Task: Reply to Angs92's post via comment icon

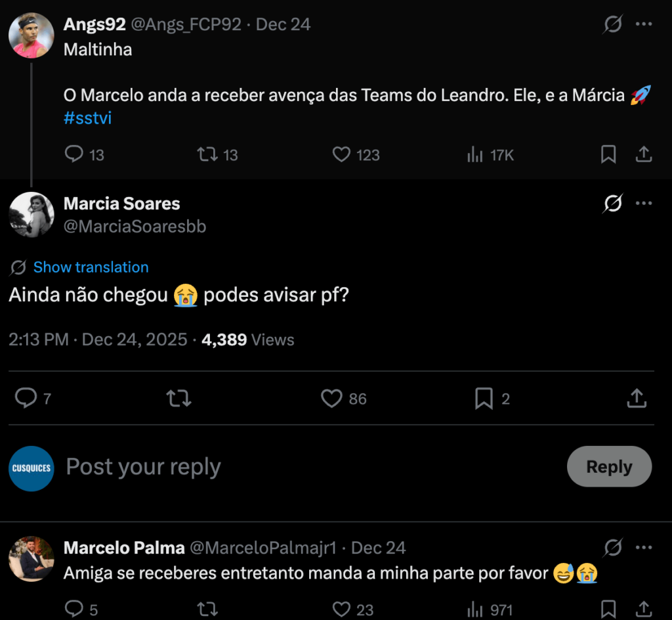Action: [74, 154]
